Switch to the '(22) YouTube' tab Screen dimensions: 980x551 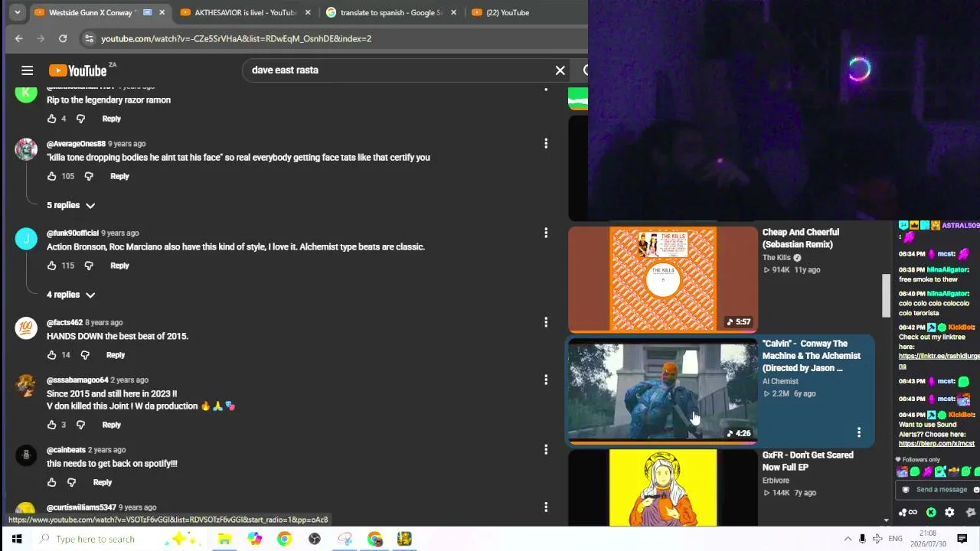pos(508,12)
